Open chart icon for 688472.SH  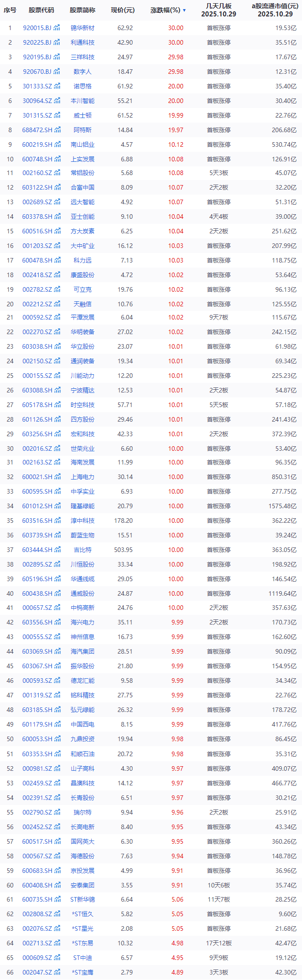pos(57,130)
